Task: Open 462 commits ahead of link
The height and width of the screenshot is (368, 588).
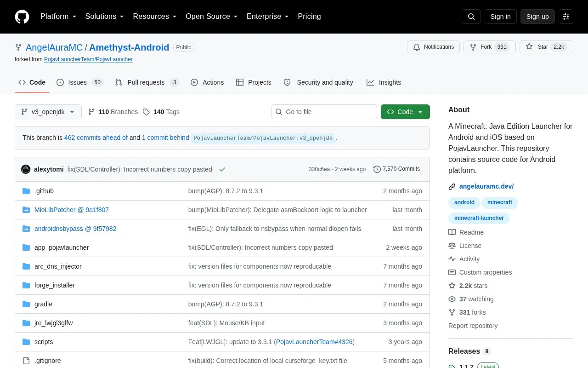Action: [96, 138]
